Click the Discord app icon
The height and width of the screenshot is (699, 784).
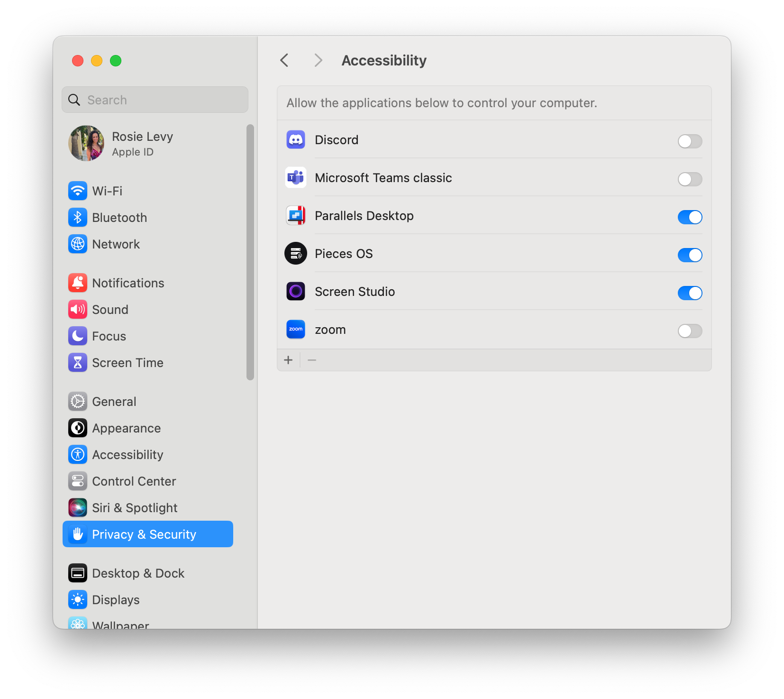(296, 140)
